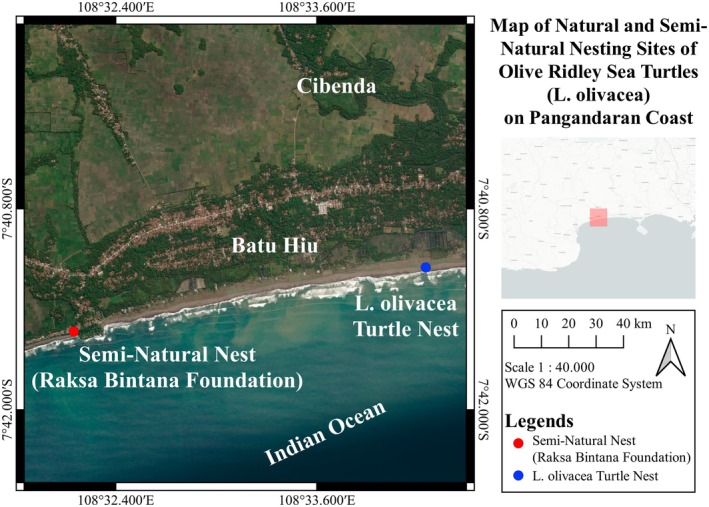Click the top '108°33.600′E' coordinate label
This screenshot has width=709, height=507.
coord(317,7)
